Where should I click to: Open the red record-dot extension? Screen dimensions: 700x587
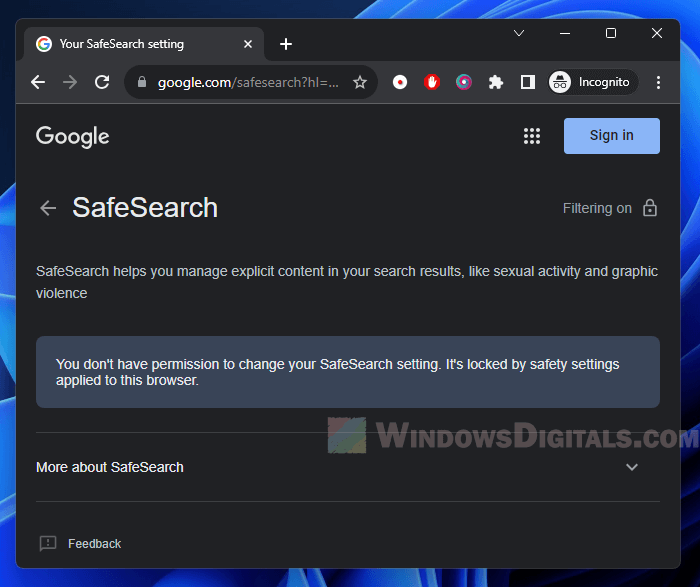400,82
